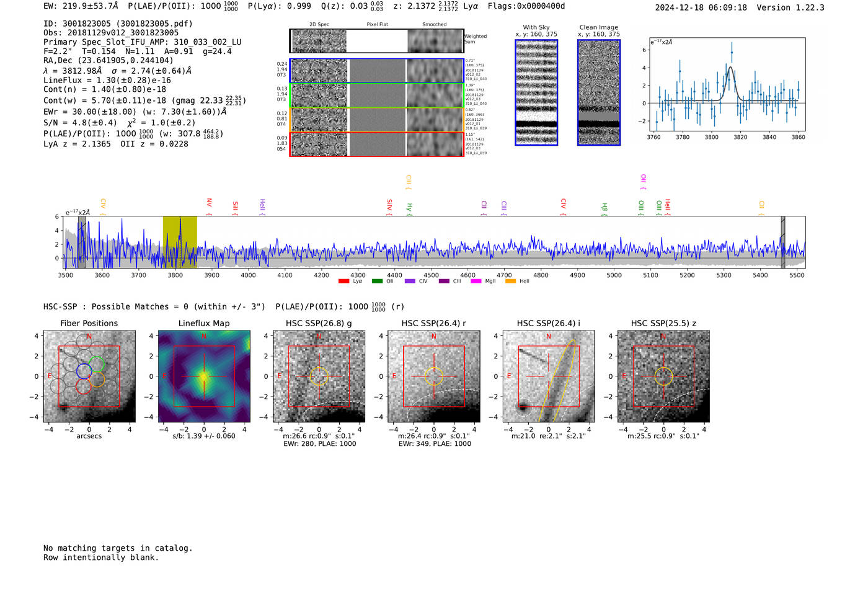Click the red Lyα legend swatch
This screenshot has height=591, width=868.
[x=343, y=282]
